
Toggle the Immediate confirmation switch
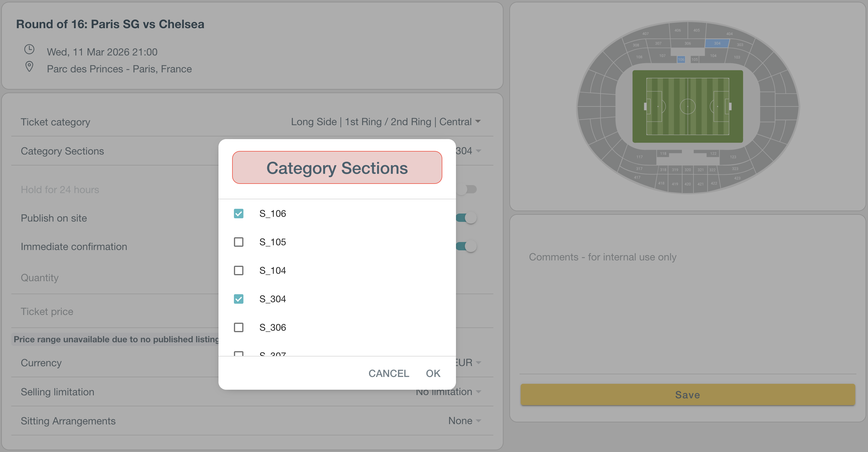click(466, 246)
